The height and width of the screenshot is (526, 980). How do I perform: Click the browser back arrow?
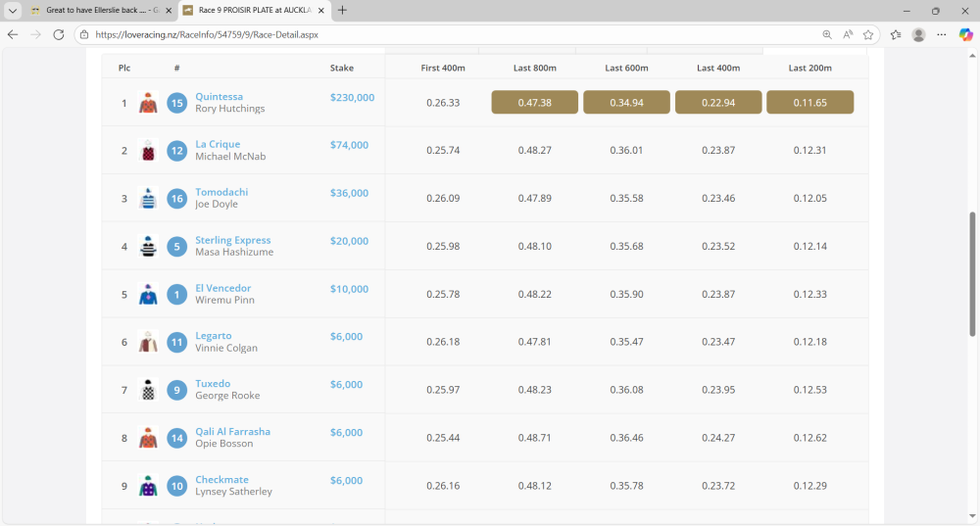point(13,34)
